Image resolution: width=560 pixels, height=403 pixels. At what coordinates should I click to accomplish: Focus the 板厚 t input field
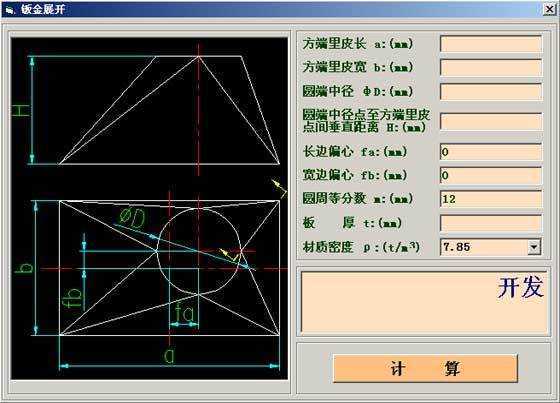[491, 223]
